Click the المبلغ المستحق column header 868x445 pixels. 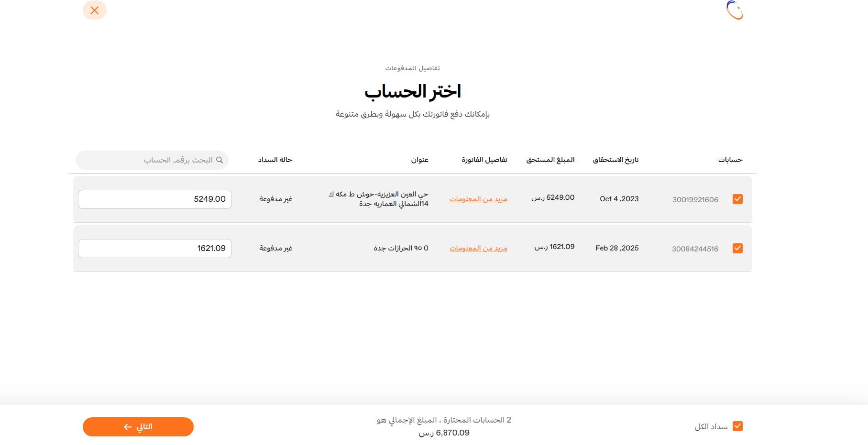[x=550, y=160]
